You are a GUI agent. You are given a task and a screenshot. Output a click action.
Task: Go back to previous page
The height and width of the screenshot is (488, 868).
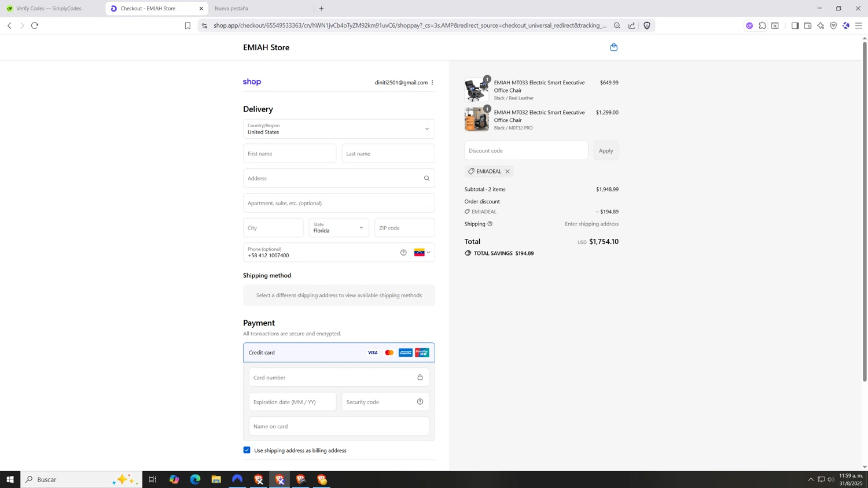9,25
